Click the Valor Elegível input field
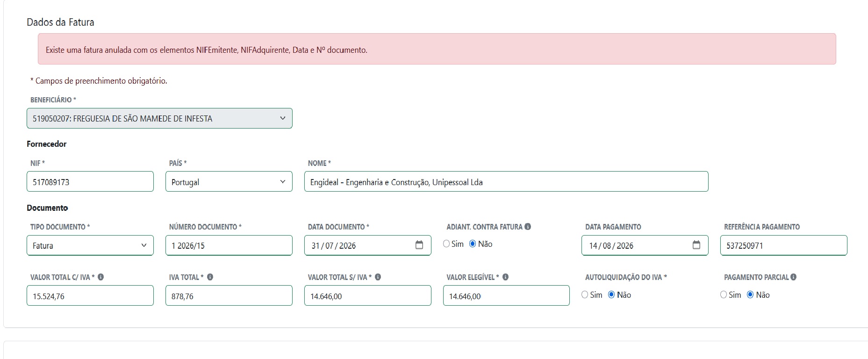Viewport: 868px width, 359px height. click(x=506, y=295)
